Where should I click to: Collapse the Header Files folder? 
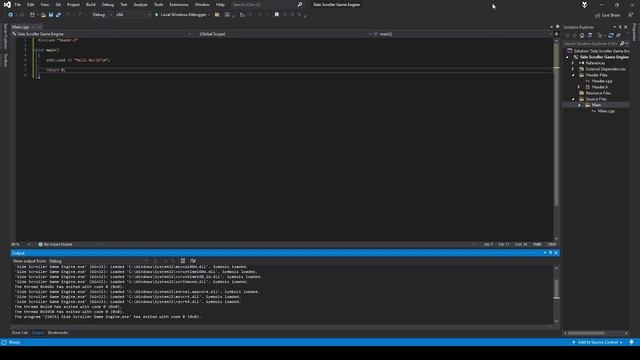573,75
